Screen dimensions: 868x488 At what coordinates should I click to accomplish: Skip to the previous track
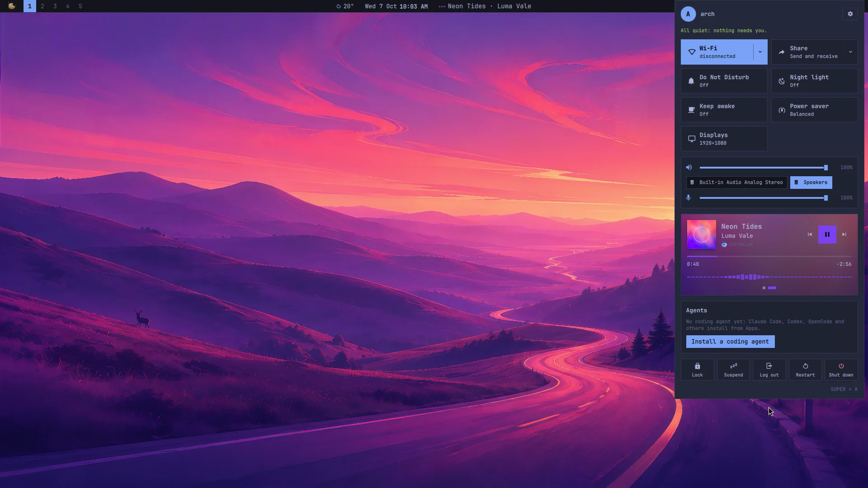coord(810,235)
